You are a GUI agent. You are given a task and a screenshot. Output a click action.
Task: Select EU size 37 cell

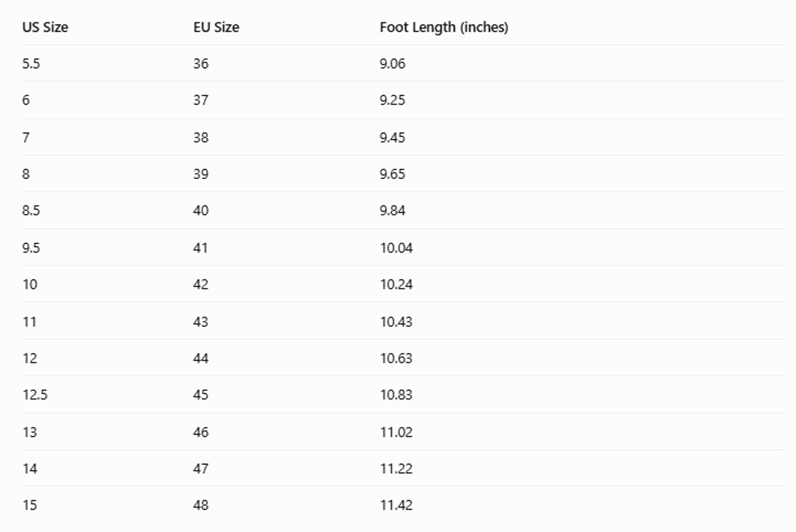201,100
